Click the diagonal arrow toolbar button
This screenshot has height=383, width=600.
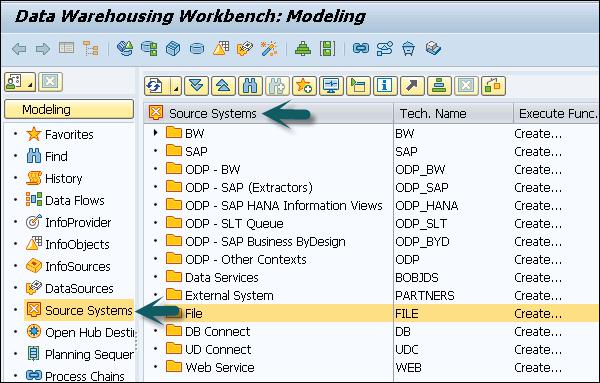click(412, 86)
